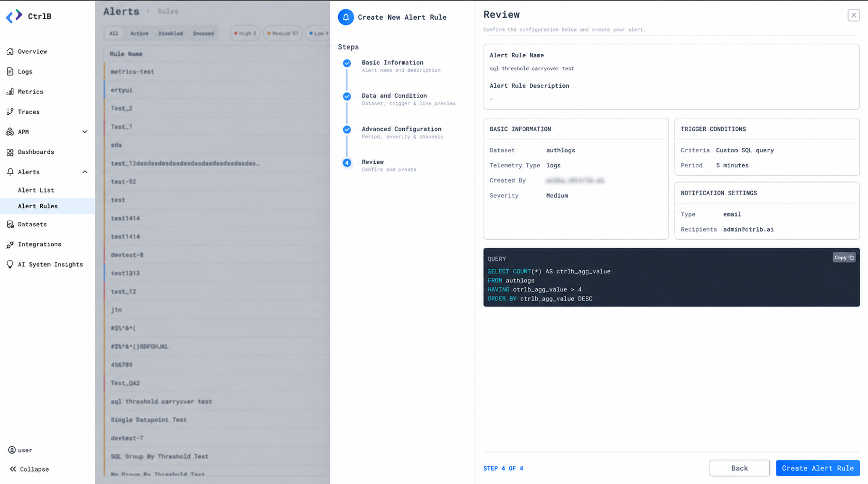This screenshot has height=484, width=868.
Task: Open the Logs page icon
Action: (x=10, y=71)
